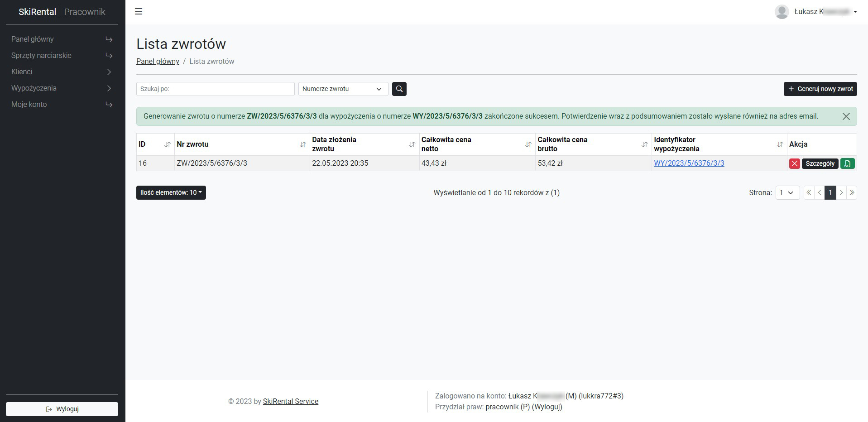Open the Strona page number dropdown

787,192
